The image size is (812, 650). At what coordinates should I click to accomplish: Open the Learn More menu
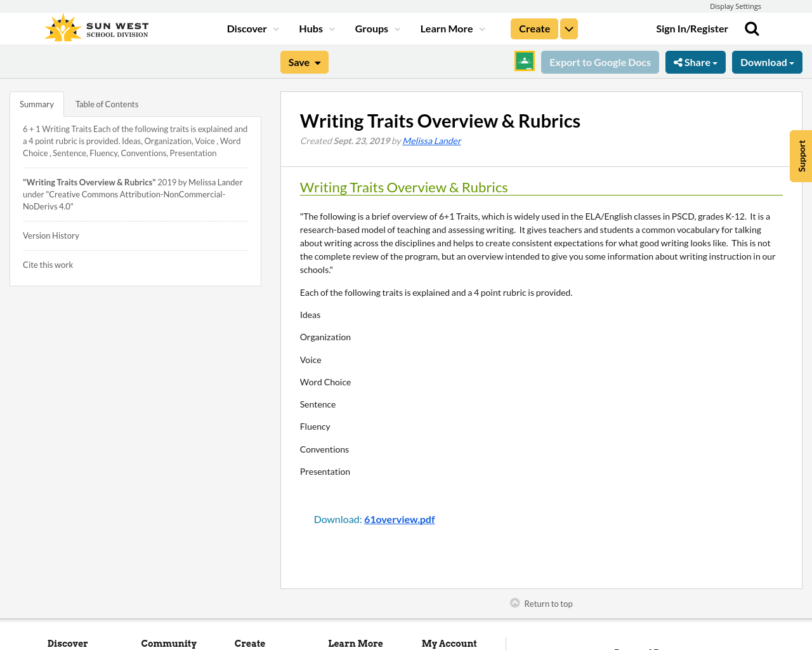click(447, 27)
